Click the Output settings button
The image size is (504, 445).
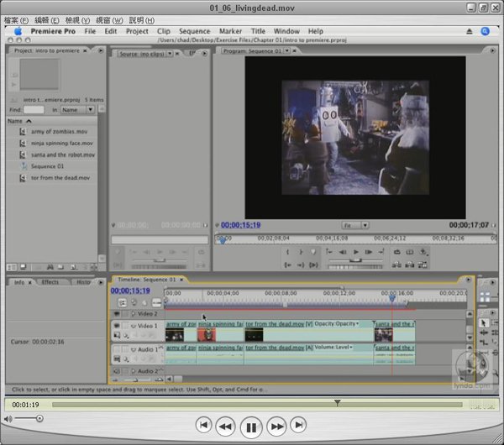423,252
